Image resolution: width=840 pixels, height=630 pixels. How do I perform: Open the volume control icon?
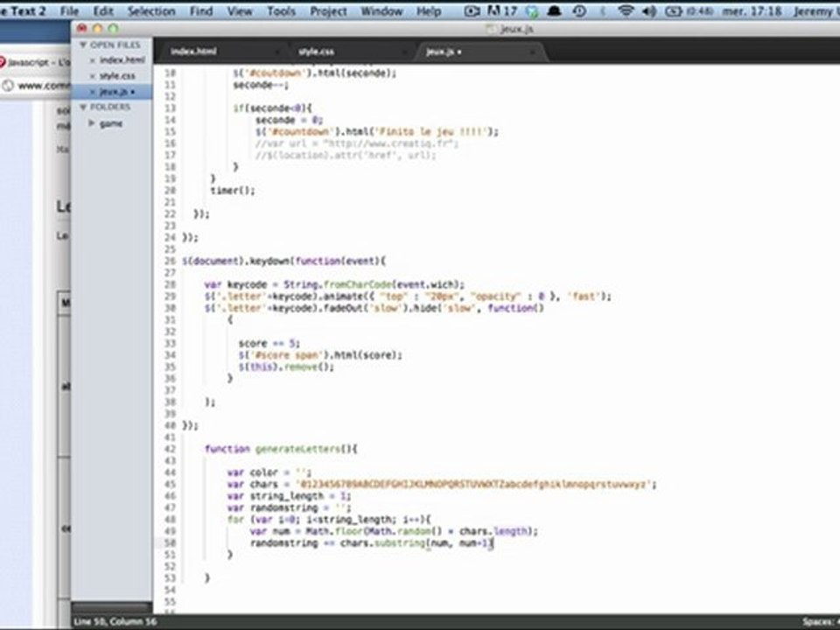tap(649, 10)
